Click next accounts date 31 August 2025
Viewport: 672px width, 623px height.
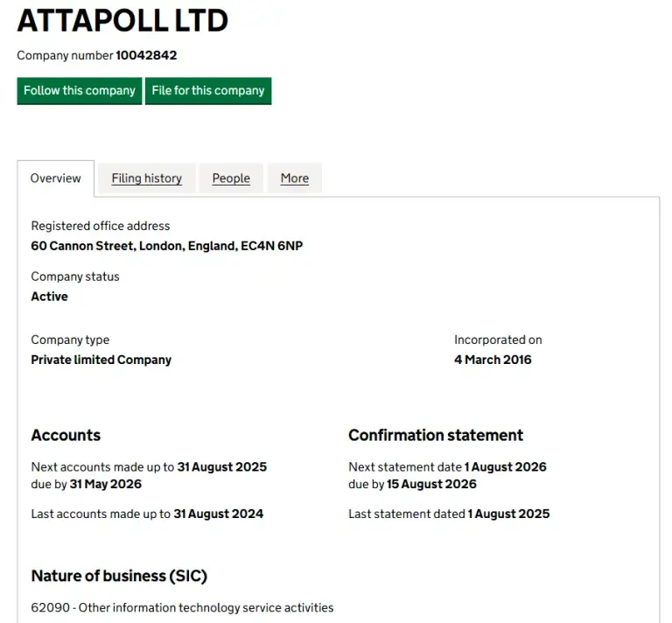click(x=222, y=467)
